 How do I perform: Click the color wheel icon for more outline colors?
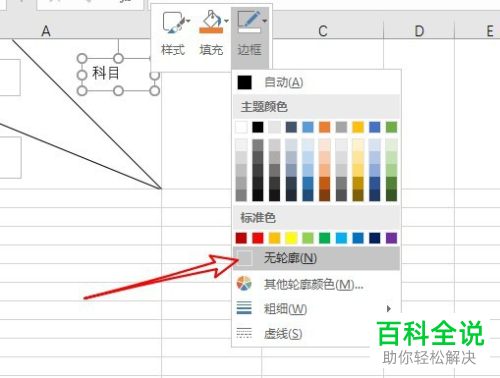(244, 284)
